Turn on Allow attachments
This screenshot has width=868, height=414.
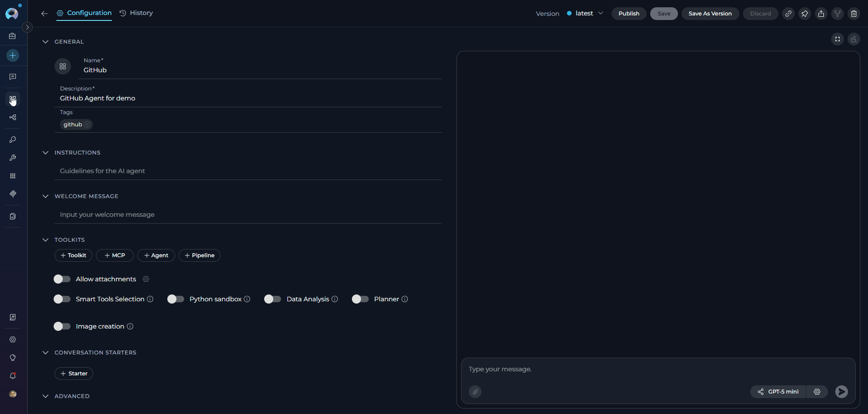62,279
